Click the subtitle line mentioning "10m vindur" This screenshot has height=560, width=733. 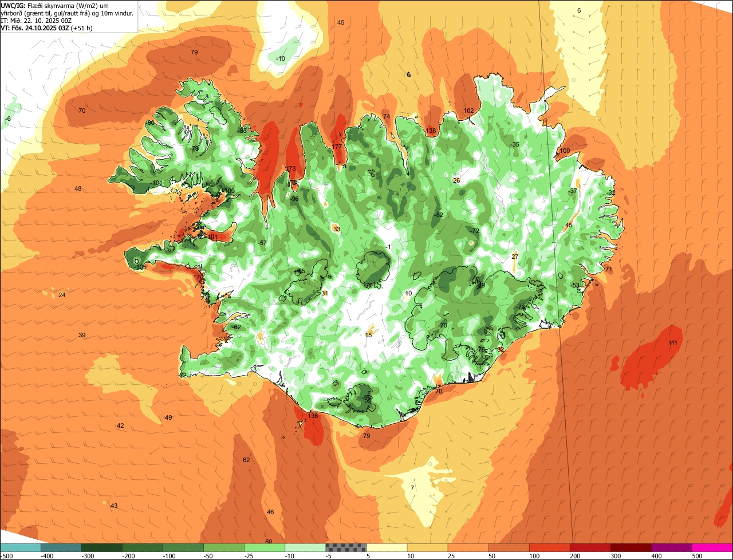tap(67, 13)
